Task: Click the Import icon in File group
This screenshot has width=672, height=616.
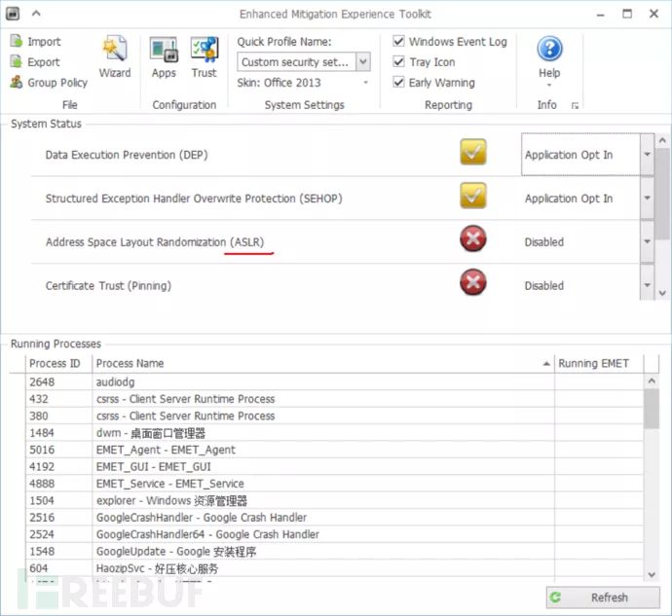Action: tap(17, 41)
